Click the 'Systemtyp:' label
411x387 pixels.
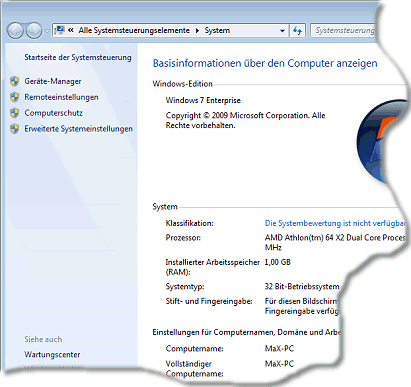(x=185, y=286)
